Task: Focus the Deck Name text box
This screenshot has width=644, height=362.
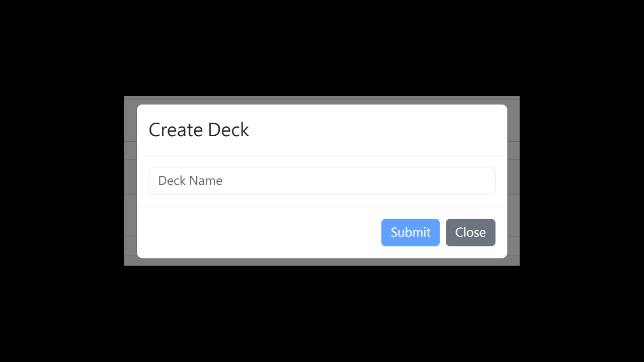Action: tap(322, 180)
